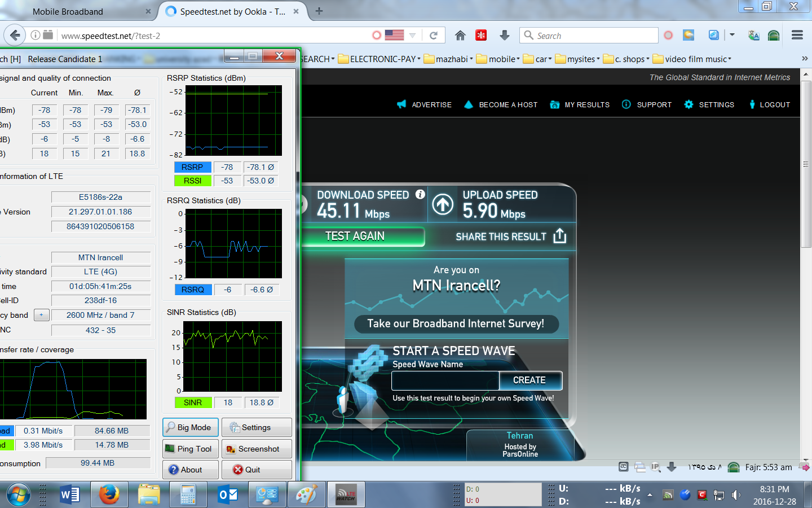Image resolution: width=812 pixels, height=508 pixels.
Task: Click the CREATE speed wave button
Action: click(530, 380)
